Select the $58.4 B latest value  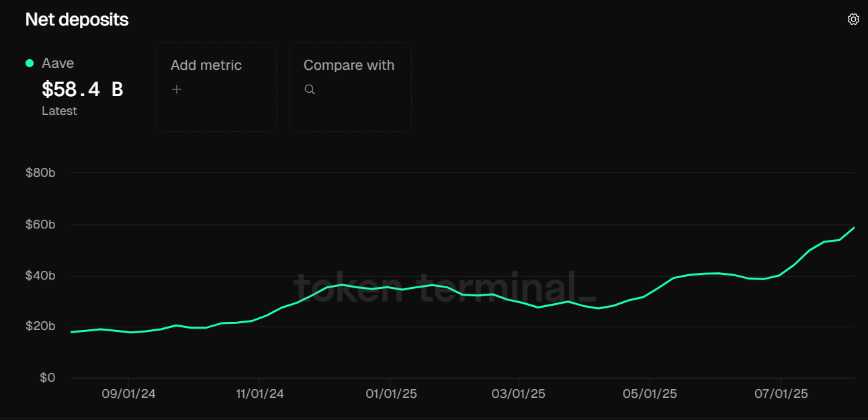[82, 88]
